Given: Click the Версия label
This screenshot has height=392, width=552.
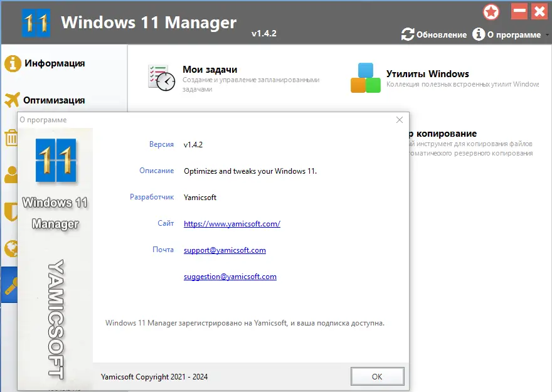Looking at the screenshot, I should coord(161,144).
